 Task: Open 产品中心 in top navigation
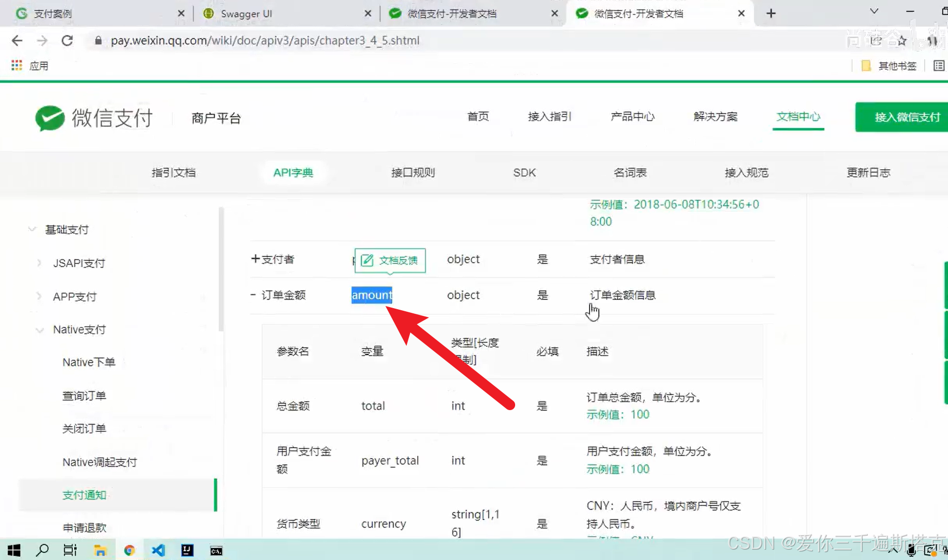coord(632,117)
